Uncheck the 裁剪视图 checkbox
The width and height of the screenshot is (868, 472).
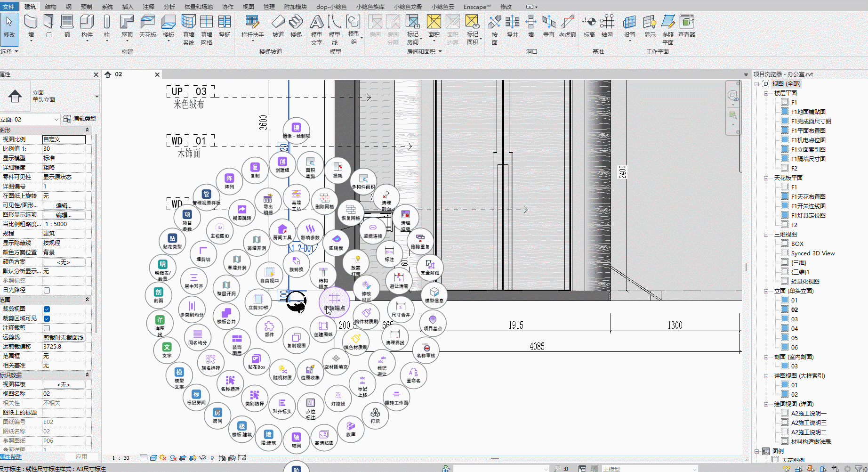pyautogui.click(x=47, y=309)
